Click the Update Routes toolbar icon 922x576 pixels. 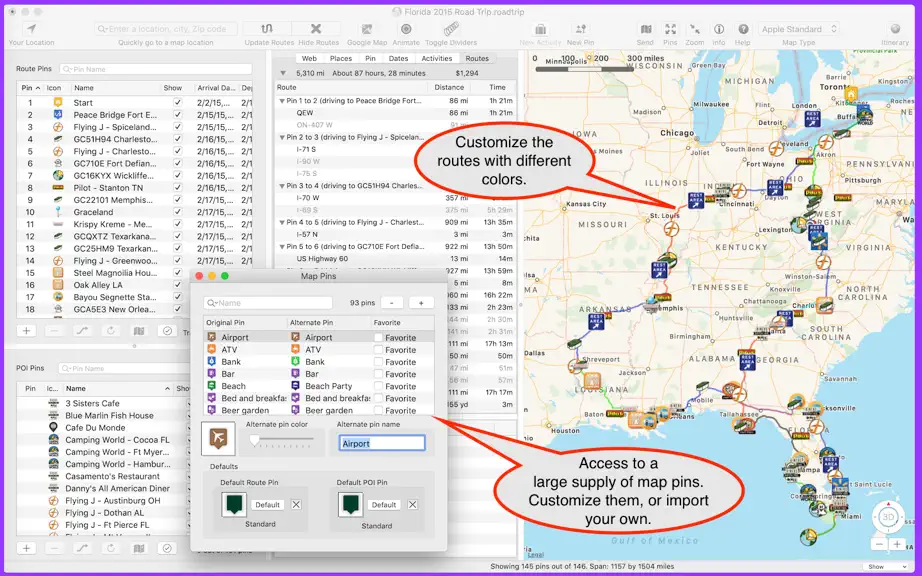[267, 29]
